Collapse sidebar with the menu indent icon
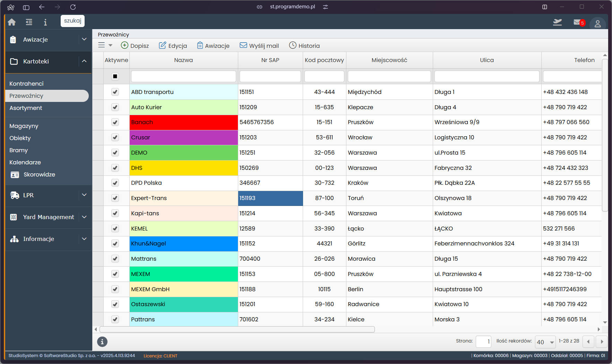 click(x=29, y=22)
